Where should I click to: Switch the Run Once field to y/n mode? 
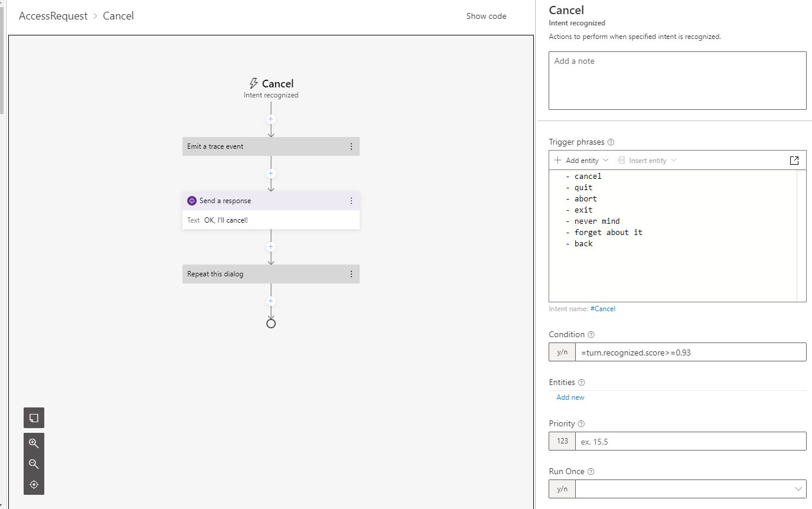point(562,489)
